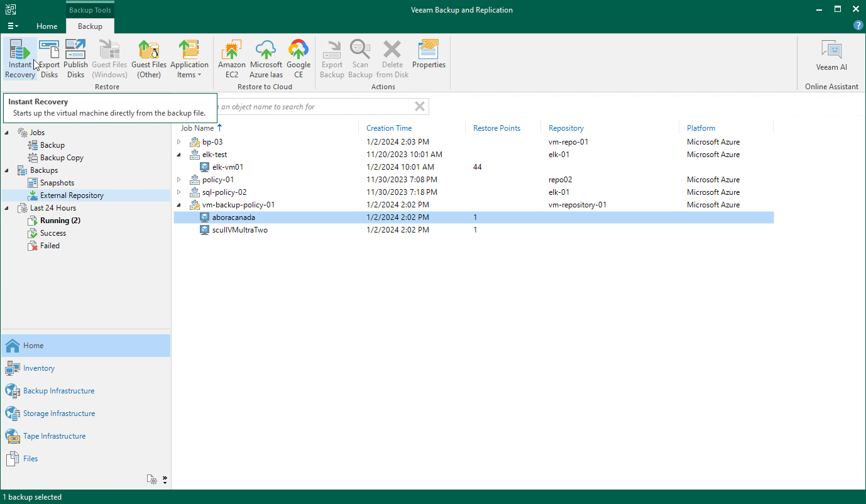The height and width of the screenshot is (504, 866).
Task: Sort by Repository column header
Action: pos(566,128)
